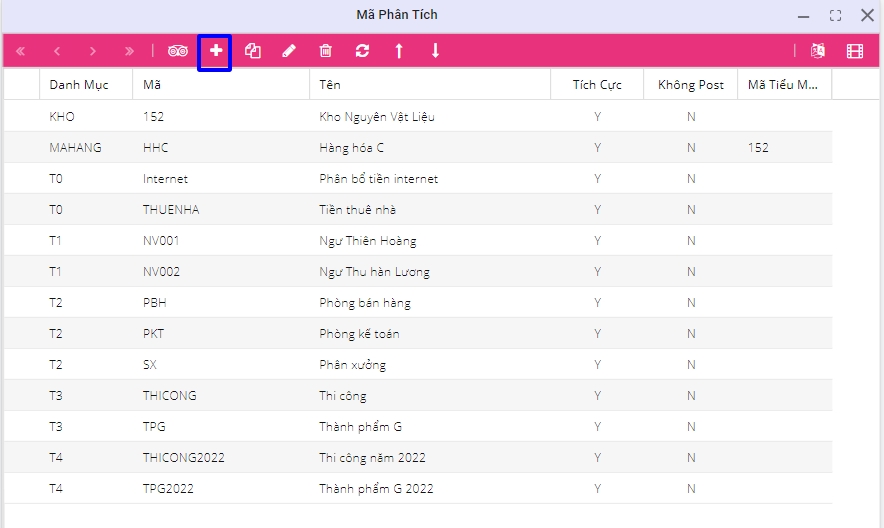Screen dimensions: 884x528
Task: Click the film strip icon at toolbar right
Action: 854,51
